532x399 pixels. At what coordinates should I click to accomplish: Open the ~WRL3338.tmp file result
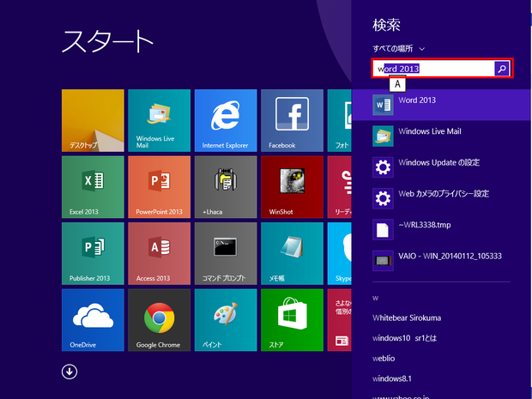(x=441, y=230)
